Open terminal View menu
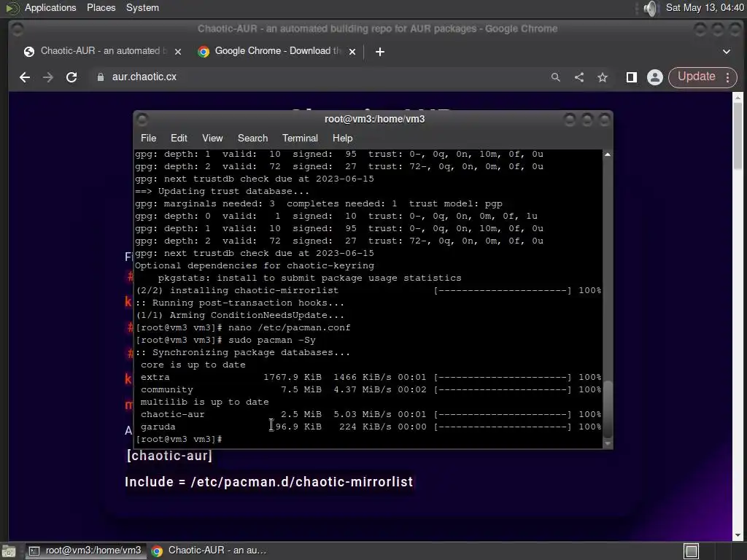The height and width of the screenshot is (560, 747). (x=212, y=138)
